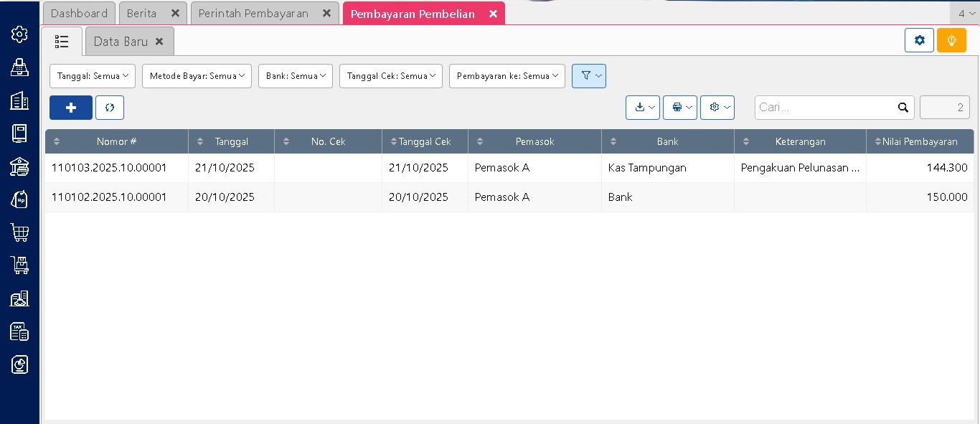Refresh the payment list
Viewport: 980px width, 424px height.
[110, 108]
